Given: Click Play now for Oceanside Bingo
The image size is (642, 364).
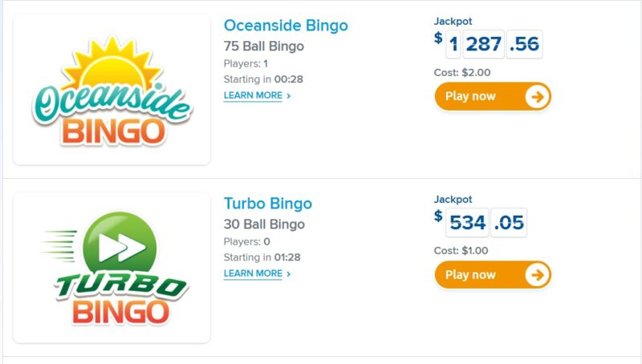Looking at the screenshot, I should (493, 96).
